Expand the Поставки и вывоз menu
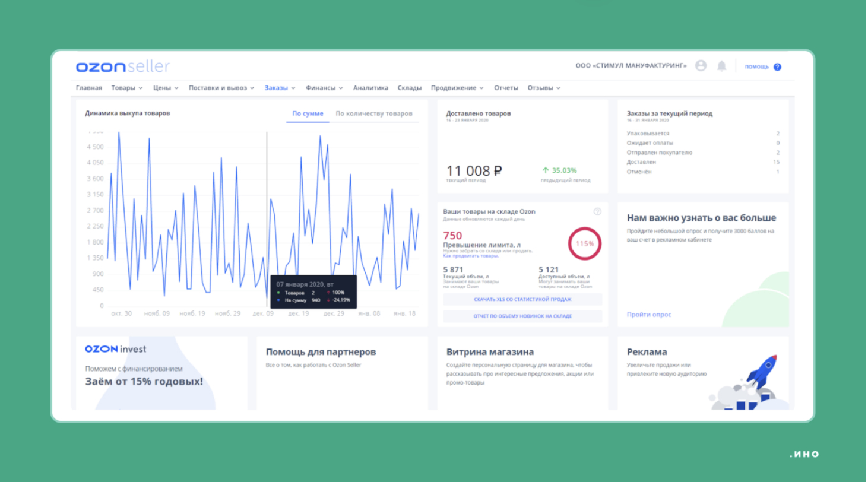 [x=221, y=88]
